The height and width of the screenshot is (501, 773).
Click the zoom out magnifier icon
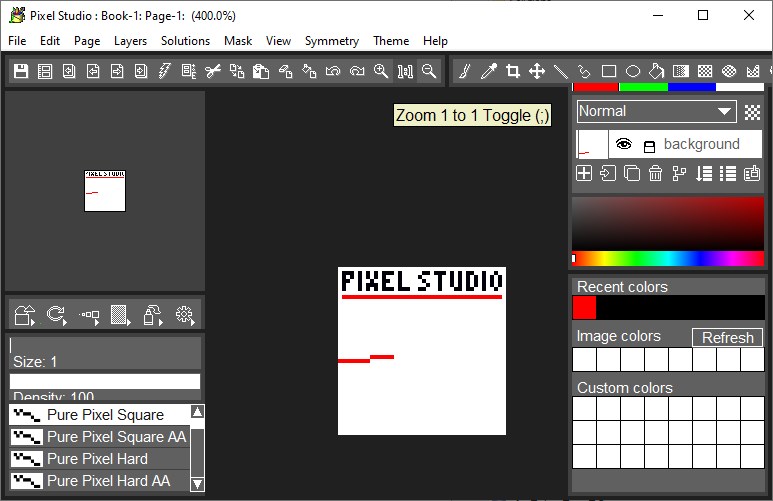click(429, 72)
